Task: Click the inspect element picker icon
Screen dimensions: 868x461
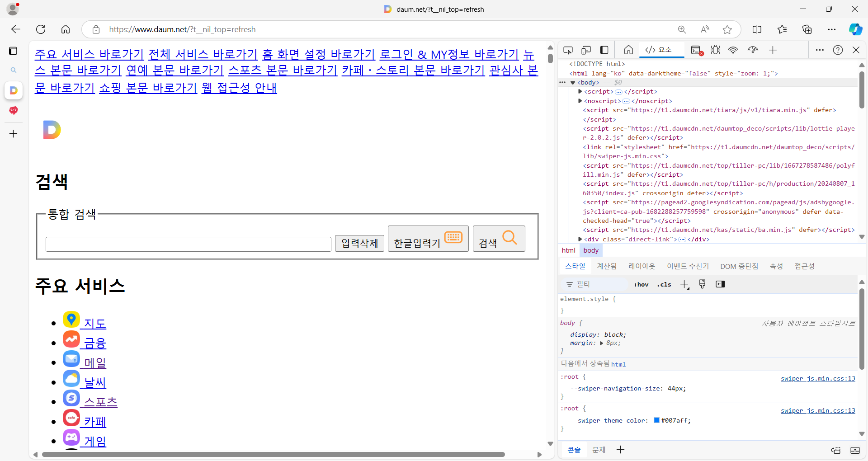Action: [568, 50]
